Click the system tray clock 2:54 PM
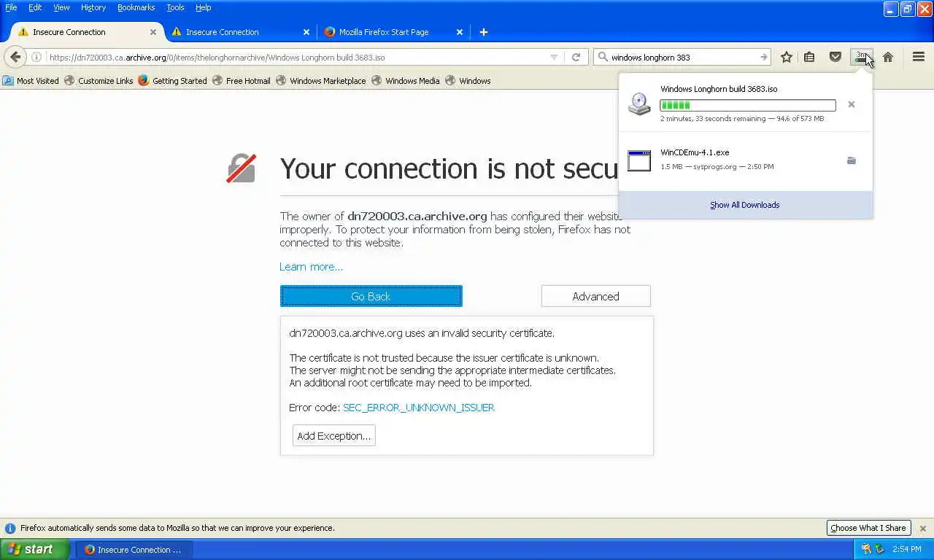934x560 pixels. pos(907,550)
